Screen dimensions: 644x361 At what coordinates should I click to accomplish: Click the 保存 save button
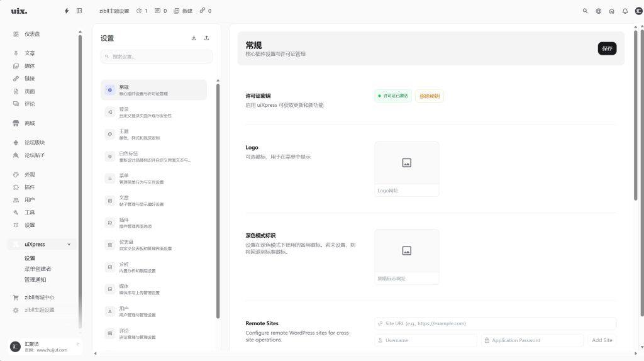coord(607,48)
